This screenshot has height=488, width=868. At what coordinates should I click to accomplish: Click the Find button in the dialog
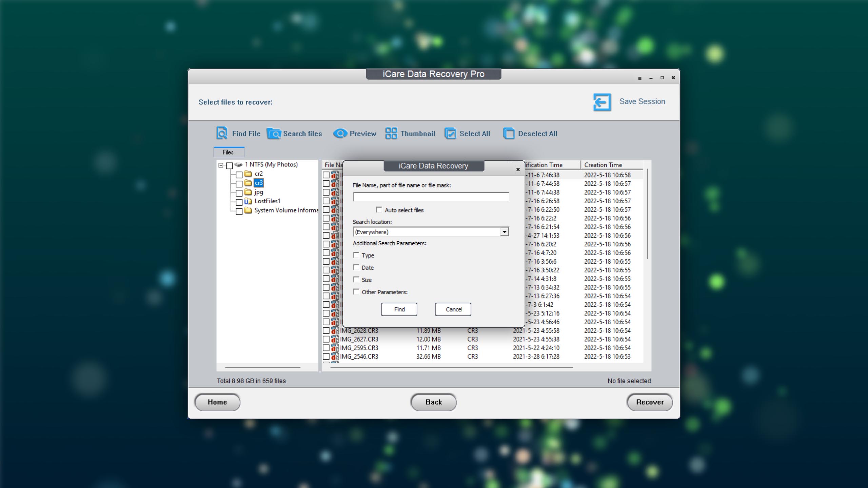(399, 309)
